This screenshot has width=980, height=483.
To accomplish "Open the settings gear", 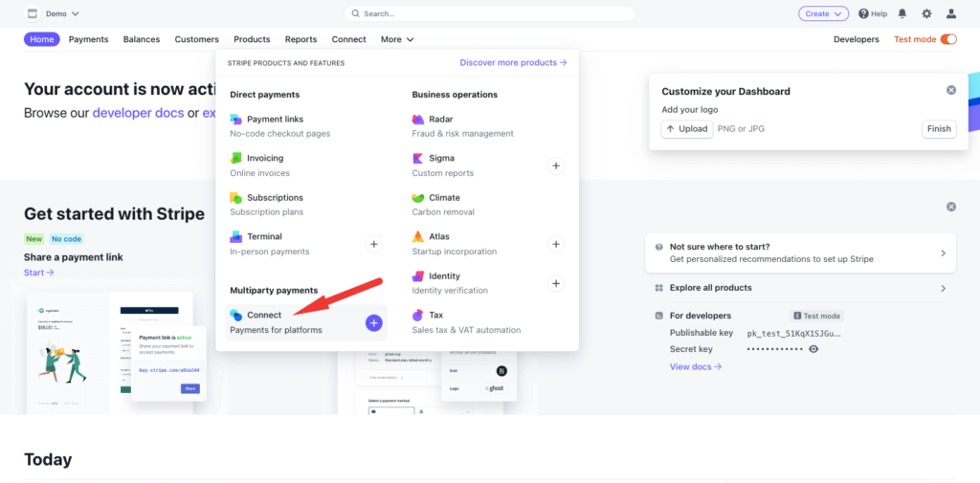I will 926,13.
